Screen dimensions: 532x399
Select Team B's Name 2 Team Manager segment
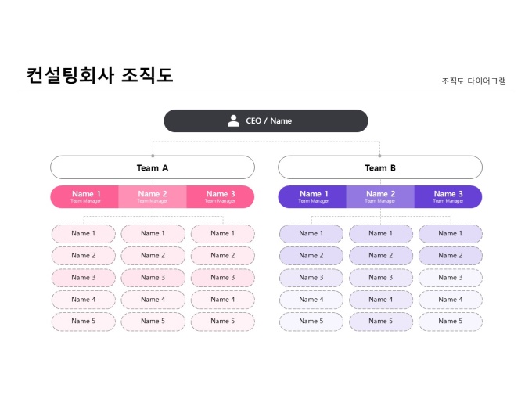click(x=380, y=196)
